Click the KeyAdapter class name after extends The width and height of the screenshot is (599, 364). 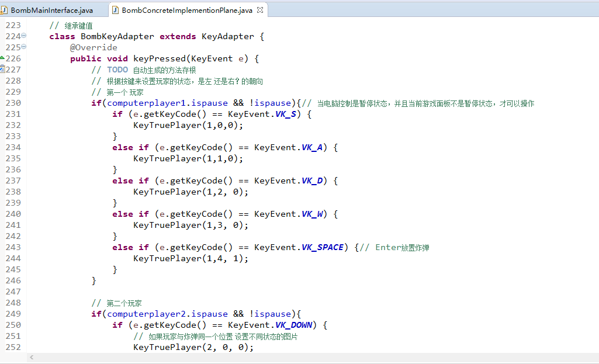tap(228, 36)
